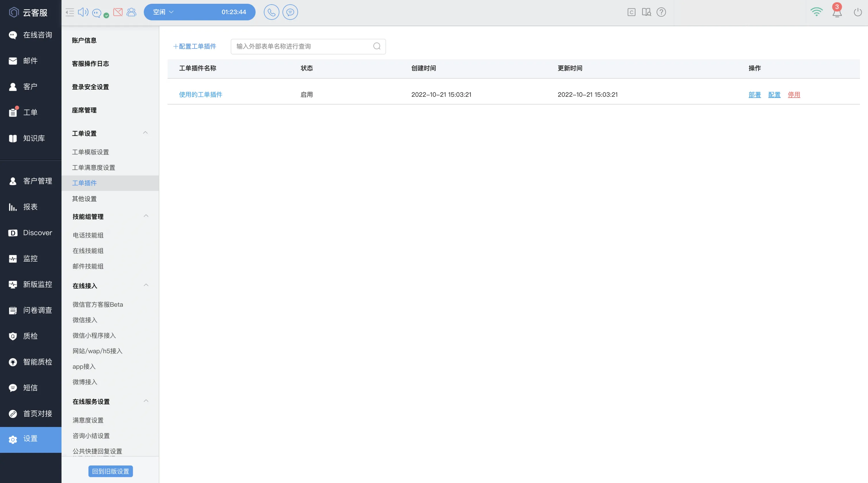Open 登录安全设置
This screenshot has height=483, width=868.
(90, 87)
